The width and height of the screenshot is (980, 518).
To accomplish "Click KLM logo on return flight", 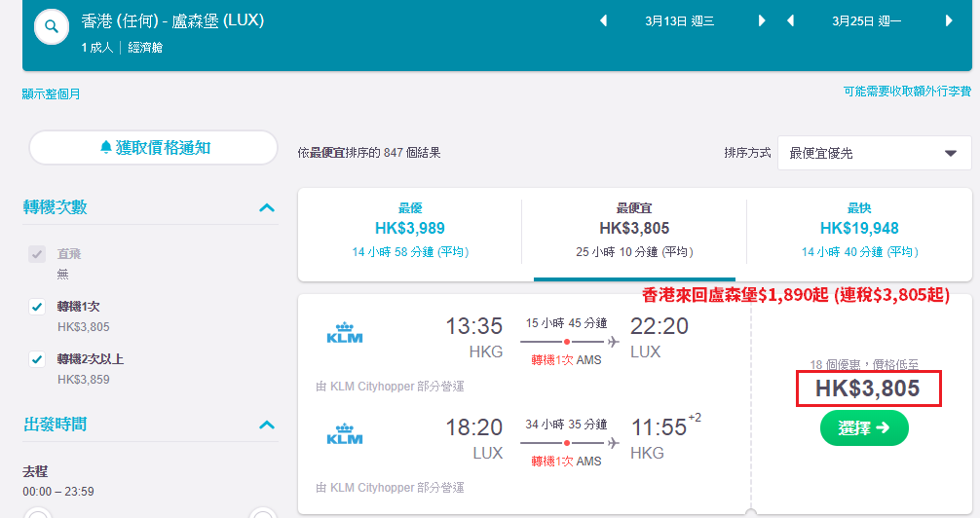I will (x=345, y=434).
